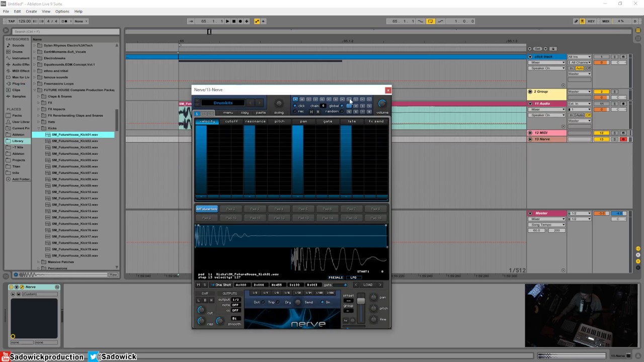The height and width of the screenshot is (362, 644).
Task: Select SM_FutureHouse_Kick12.wav sample
Action: [x=74, y=205]
